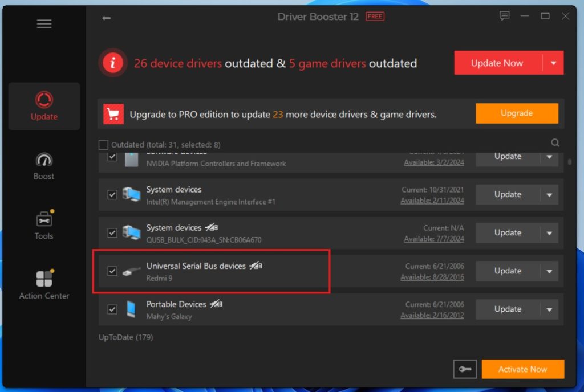Uncheck Mahy's Galaxy Portable Devices checkbox
Screen dimensions: 584x392
point(112,309)
